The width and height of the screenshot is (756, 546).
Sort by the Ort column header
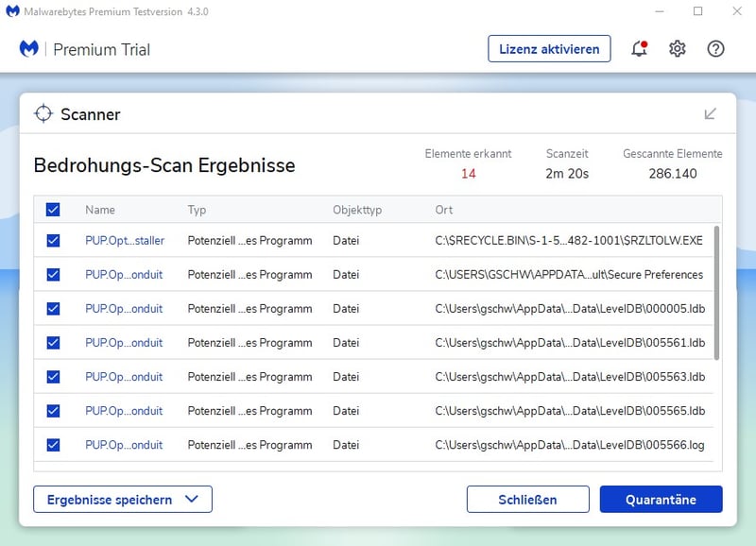(443, 210)
